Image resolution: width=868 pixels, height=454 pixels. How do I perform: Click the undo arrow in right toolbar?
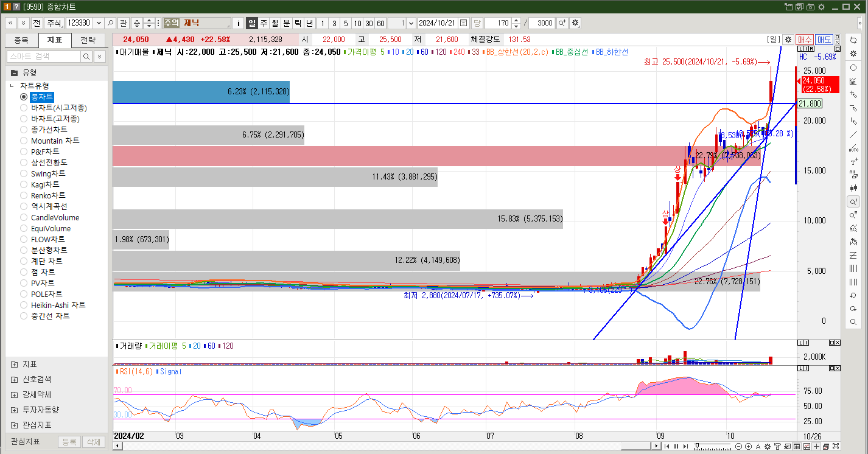[x=853, y=295]
